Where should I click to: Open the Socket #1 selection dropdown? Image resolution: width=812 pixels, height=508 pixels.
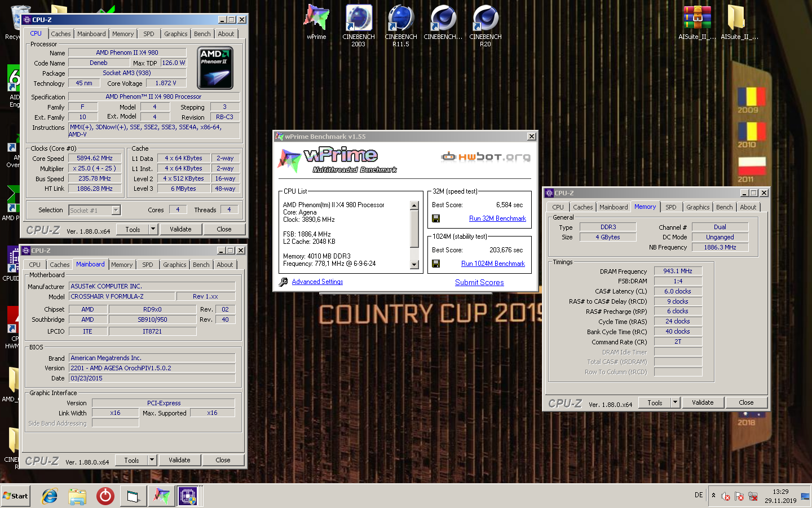(116, 210)
